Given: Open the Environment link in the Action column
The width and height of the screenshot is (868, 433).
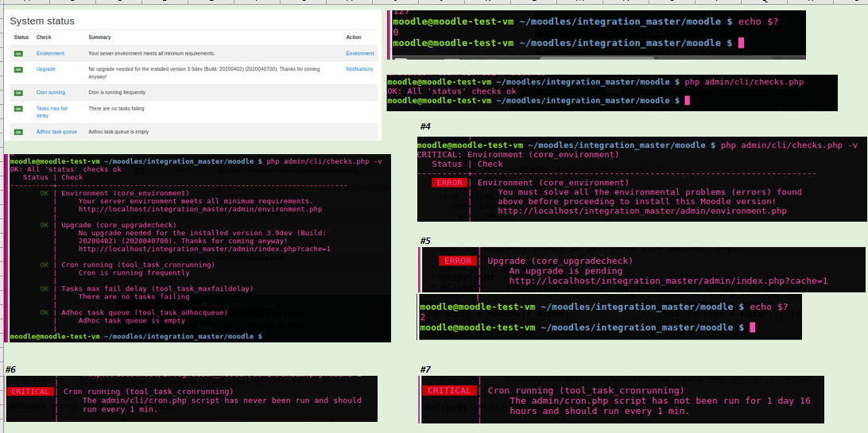Looking at the screenshot, I should (360, 54).
